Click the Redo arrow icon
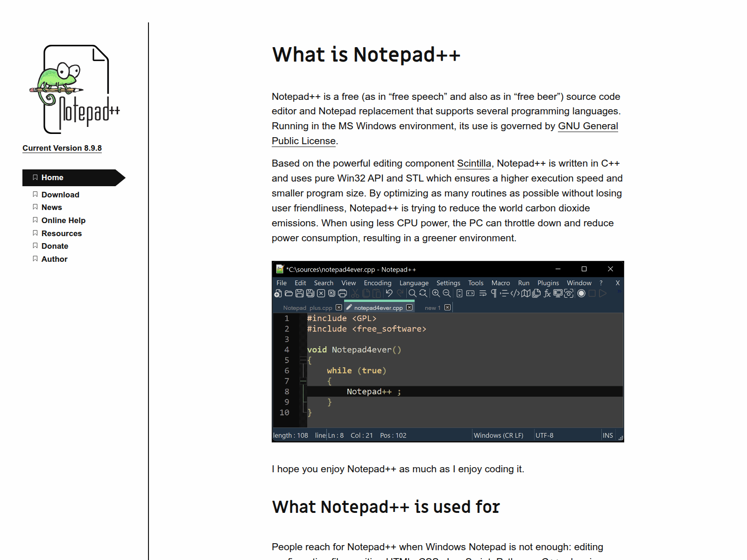Image resolution: width=747 pixels, height=560 pixels. pos(400,293)
